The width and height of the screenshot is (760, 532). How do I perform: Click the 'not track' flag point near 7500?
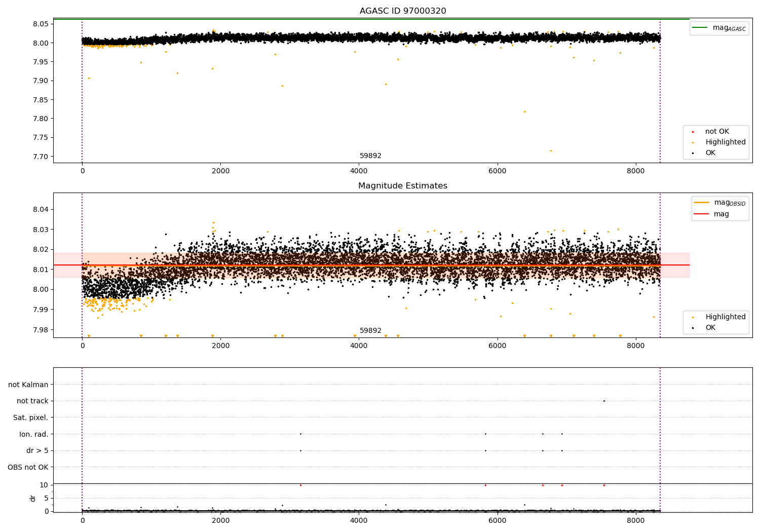click(x=604, y=401)
